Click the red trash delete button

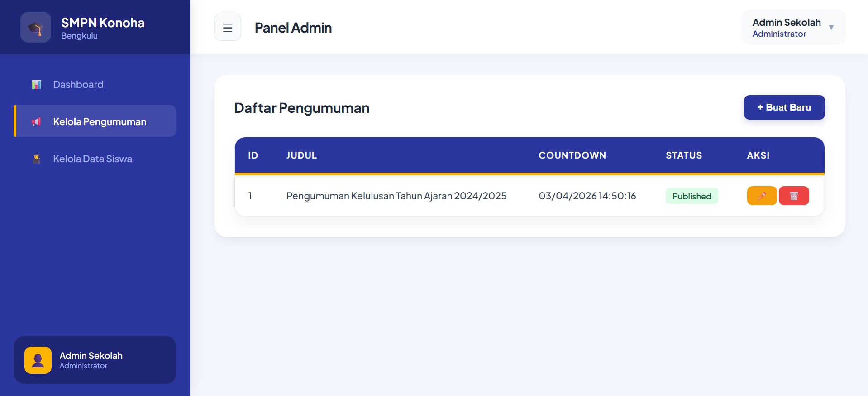click(794, 196)
